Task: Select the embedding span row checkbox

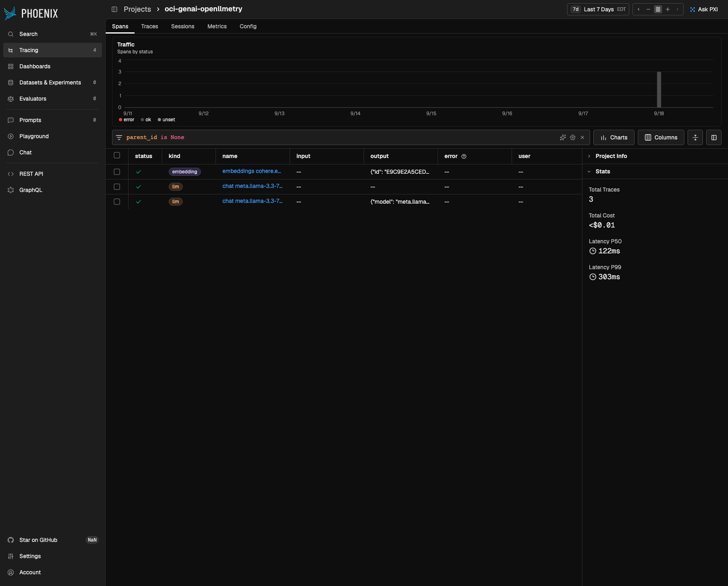Action: click(117, 172)
